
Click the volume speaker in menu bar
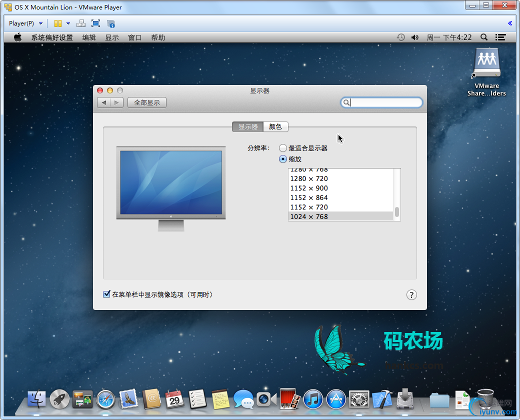point(415,37)
